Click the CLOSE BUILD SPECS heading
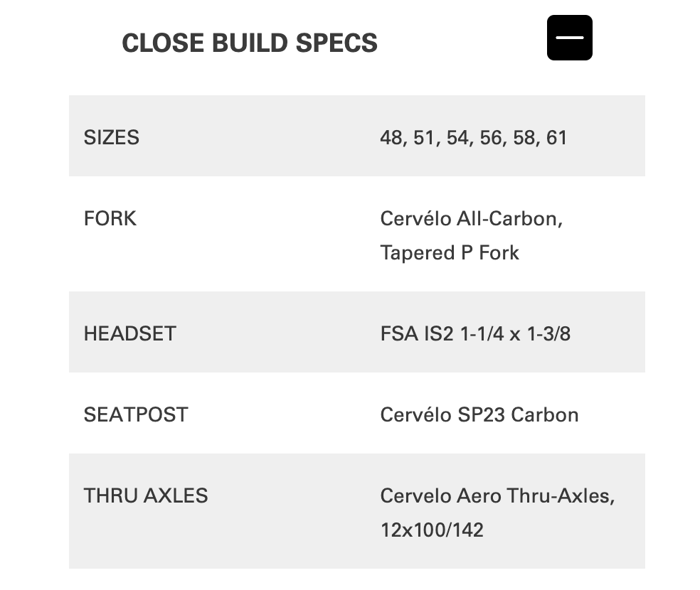The image size is (700, 590). (250, 43)
